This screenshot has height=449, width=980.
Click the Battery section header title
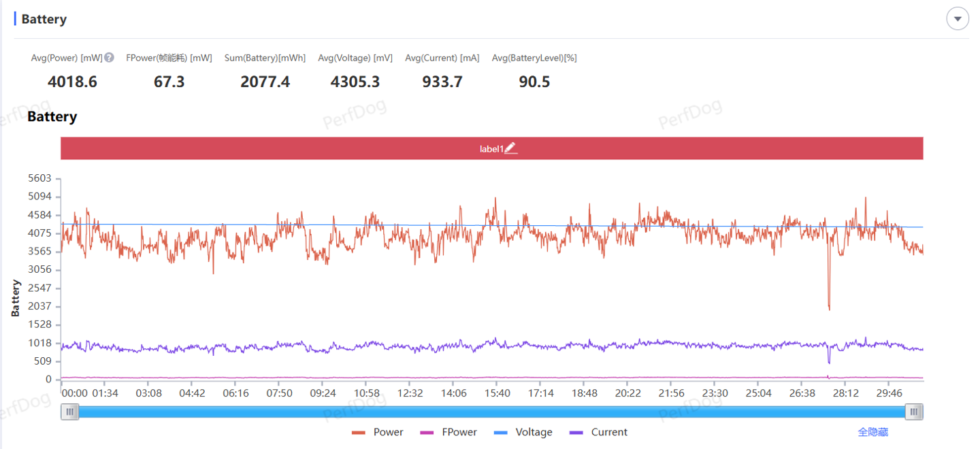(44, 19)
